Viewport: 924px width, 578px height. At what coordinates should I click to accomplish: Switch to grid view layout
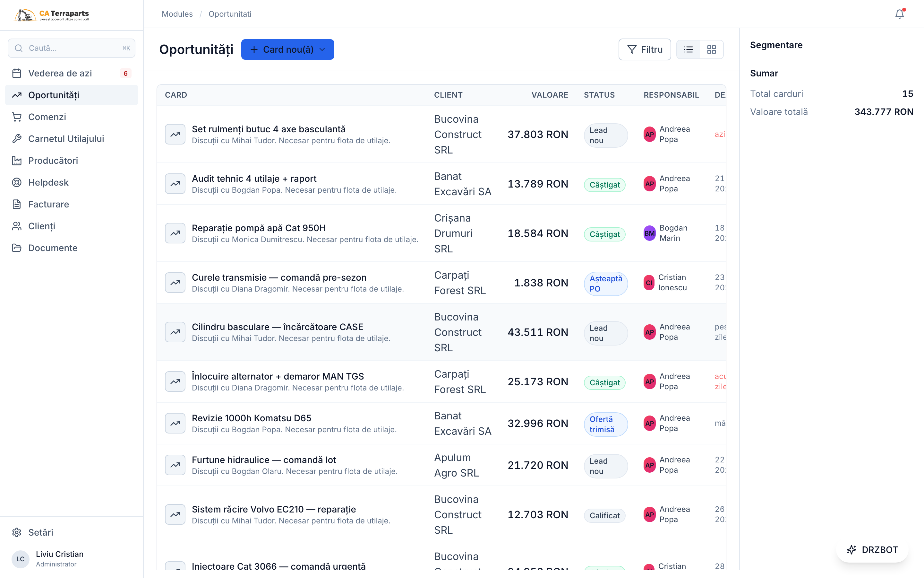tap(711, 49)
